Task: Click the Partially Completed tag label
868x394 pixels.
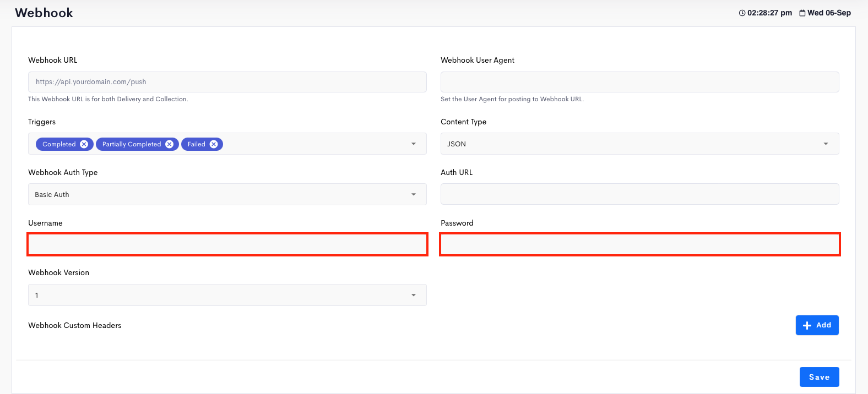Action: click(x=132, y=144)
